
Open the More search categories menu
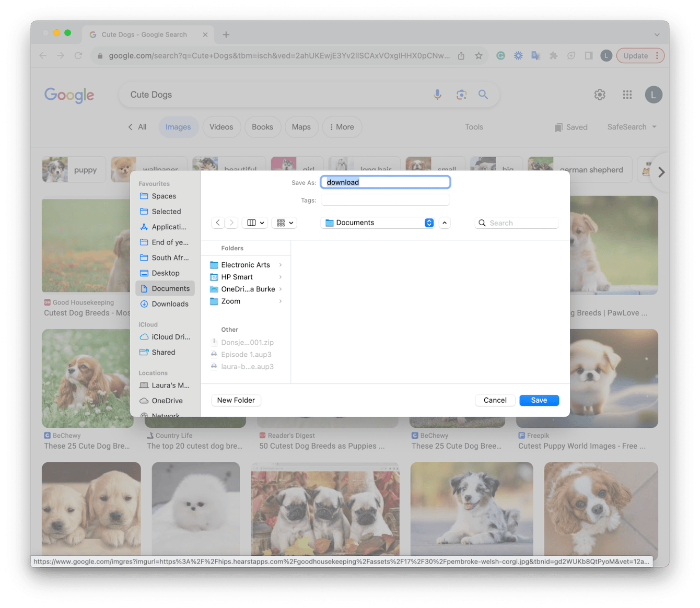342,127
